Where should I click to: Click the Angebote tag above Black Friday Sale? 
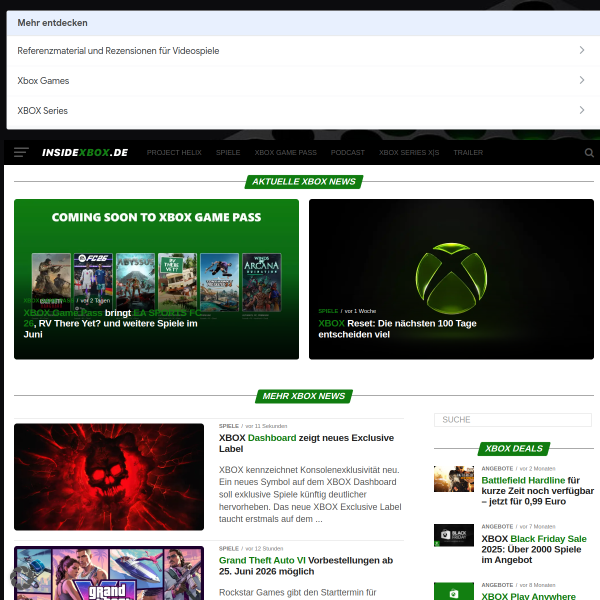(x=497, y=527)
